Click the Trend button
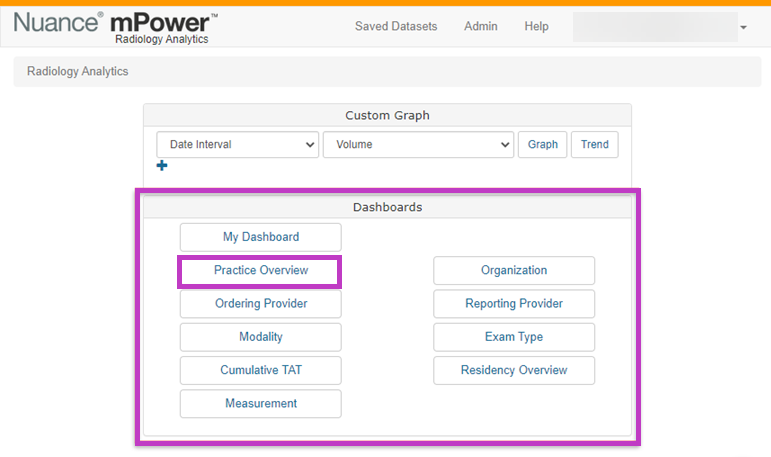 point(594,145)
